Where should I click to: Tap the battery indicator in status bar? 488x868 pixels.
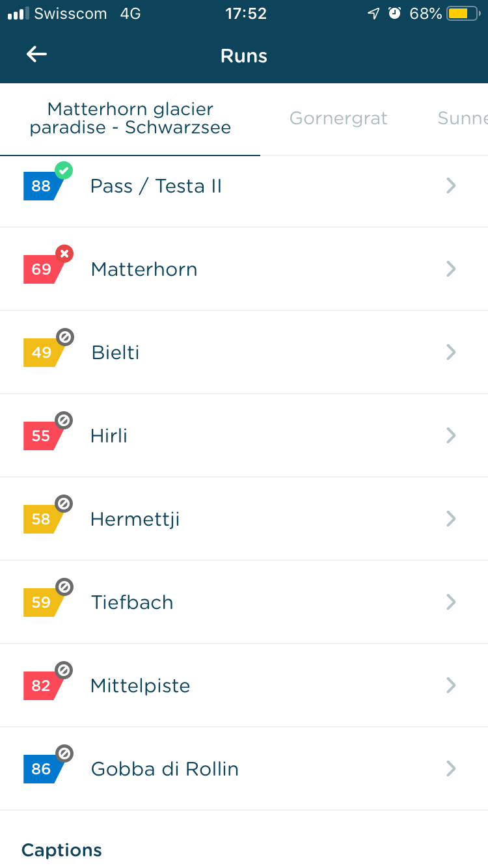(x=463, y=14)
